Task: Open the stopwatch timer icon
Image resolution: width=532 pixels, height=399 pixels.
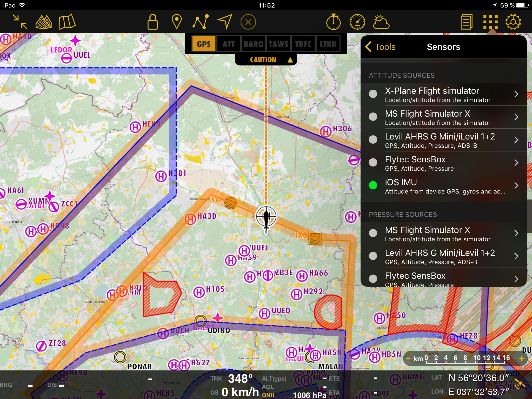Action: click(x=334, y=22)
